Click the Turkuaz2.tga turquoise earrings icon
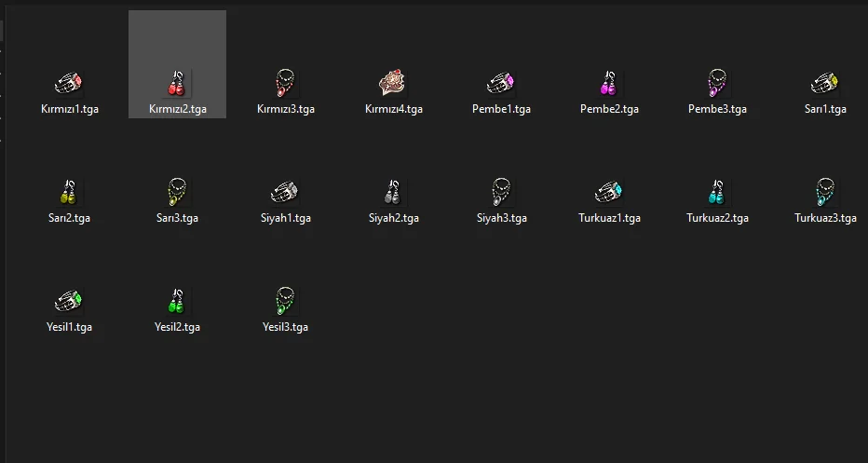This screenshot has width=868, height=463. tap(717, 193)
